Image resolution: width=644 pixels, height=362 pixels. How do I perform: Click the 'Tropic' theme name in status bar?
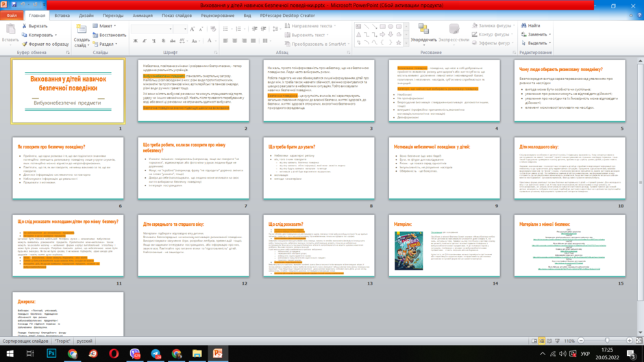62,341
